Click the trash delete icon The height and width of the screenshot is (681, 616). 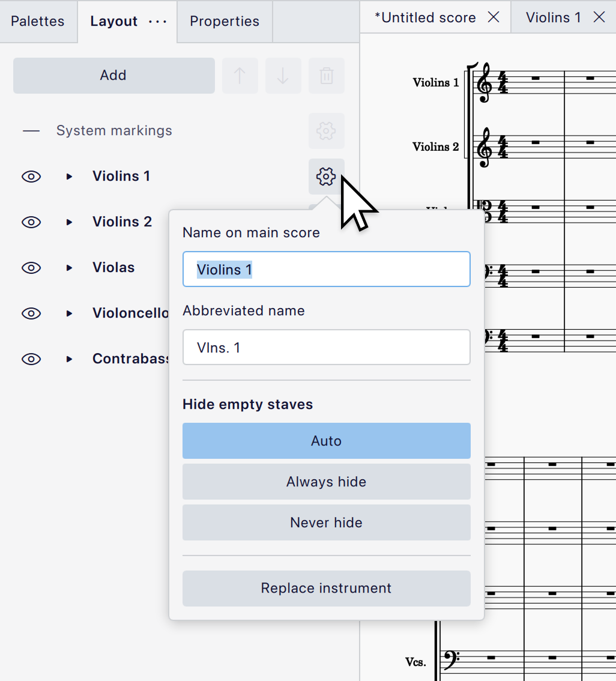point(326,75)
